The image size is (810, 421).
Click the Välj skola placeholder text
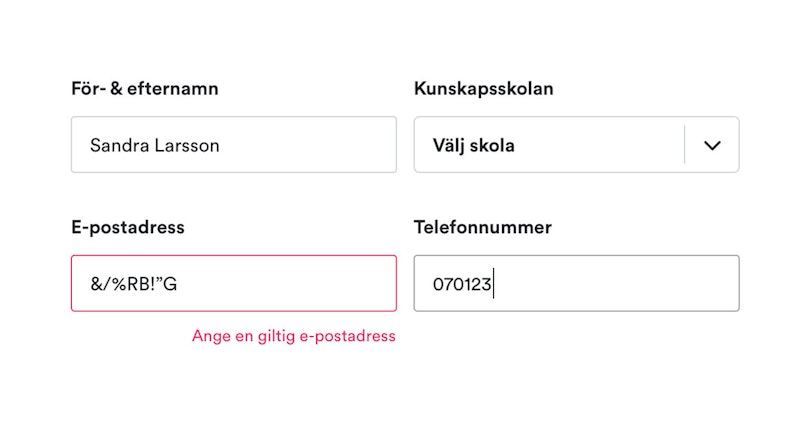(473, 145)
